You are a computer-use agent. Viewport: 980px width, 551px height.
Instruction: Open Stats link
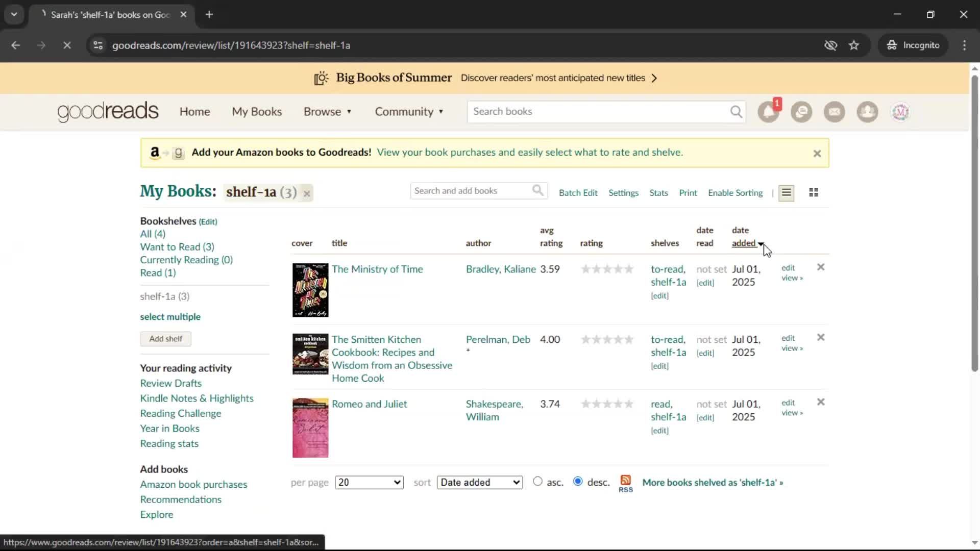pos(658,193)
